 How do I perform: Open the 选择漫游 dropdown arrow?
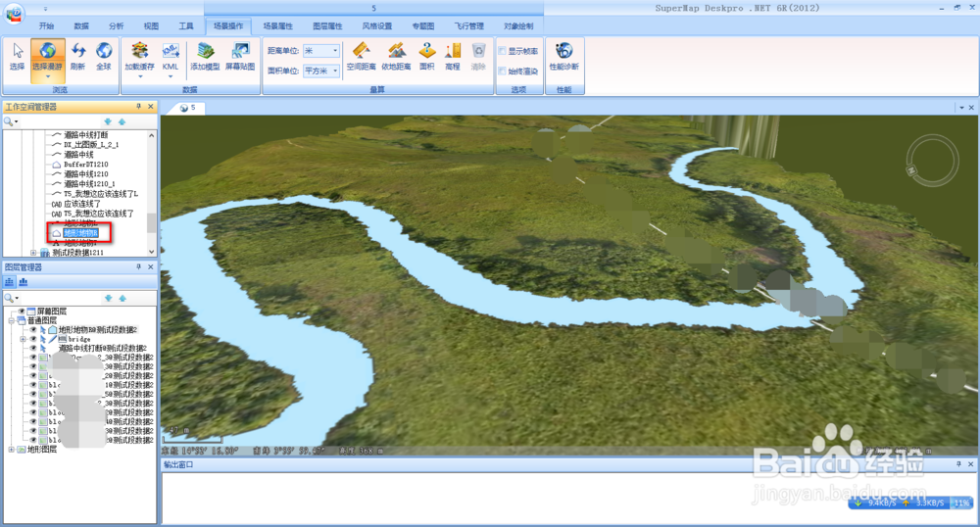[x=47, y=77]
